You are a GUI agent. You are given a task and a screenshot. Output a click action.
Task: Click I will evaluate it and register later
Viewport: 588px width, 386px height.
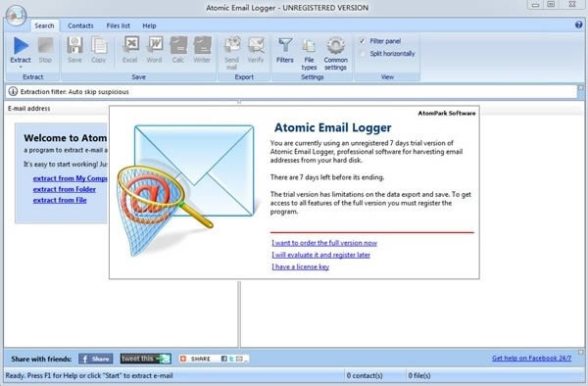tap(321, 255)
